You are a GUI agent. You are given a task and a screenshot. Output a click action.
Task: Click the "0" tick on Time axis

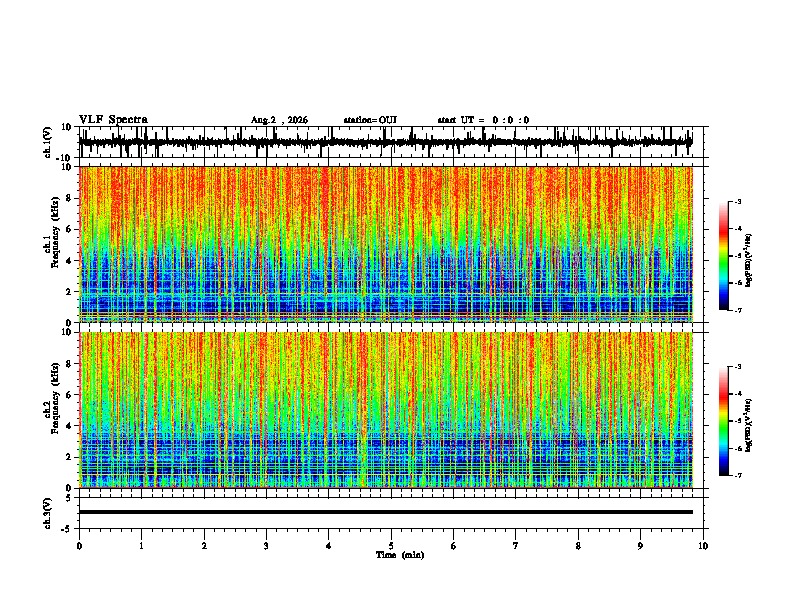(79, 546)
